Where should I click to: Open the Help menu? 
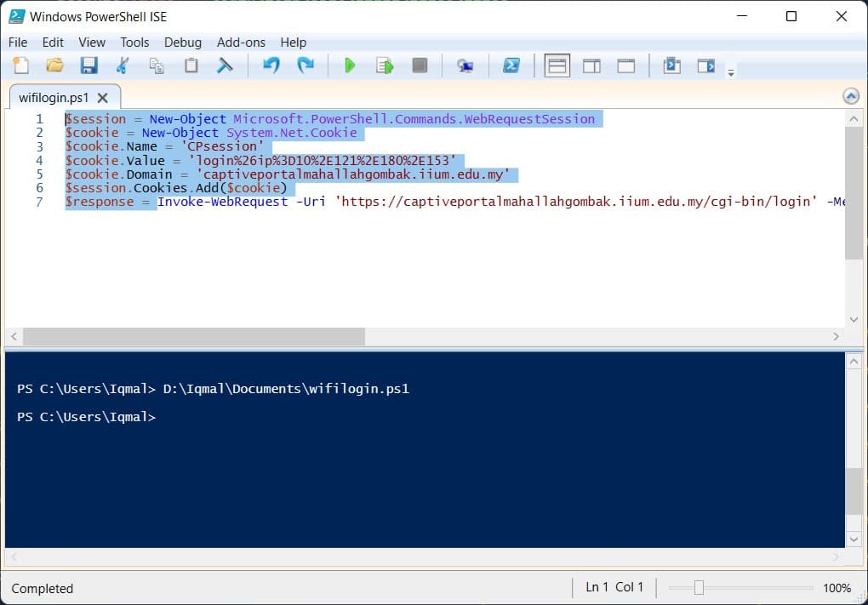[x=293, y=42]
